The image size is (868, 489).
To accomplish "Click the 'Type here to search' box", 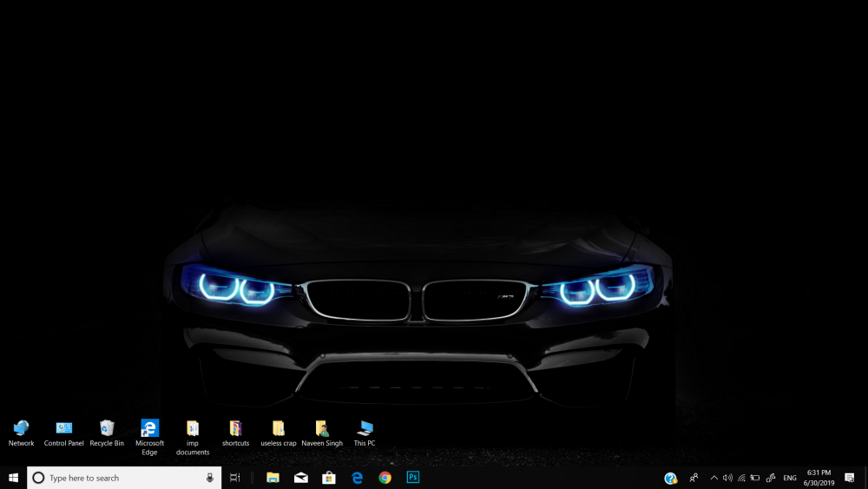I will click(x=122, y=478).
